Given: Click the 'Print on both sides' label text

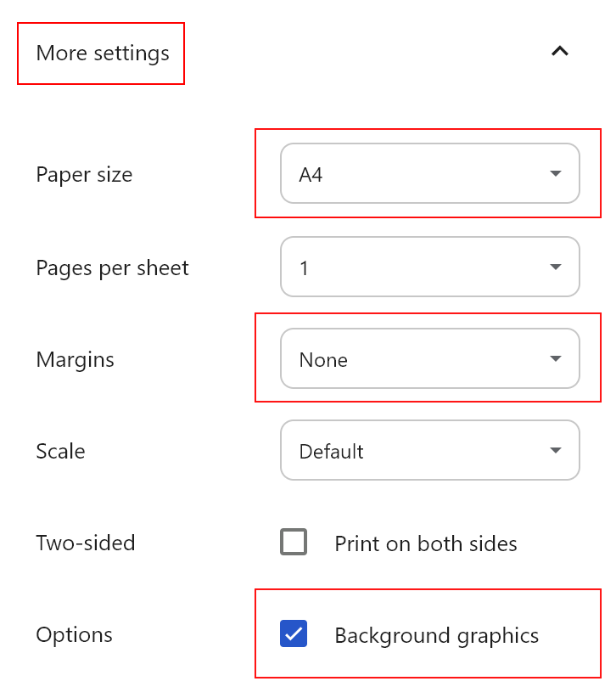Looking at the screenshot, I should click(426, 543).
